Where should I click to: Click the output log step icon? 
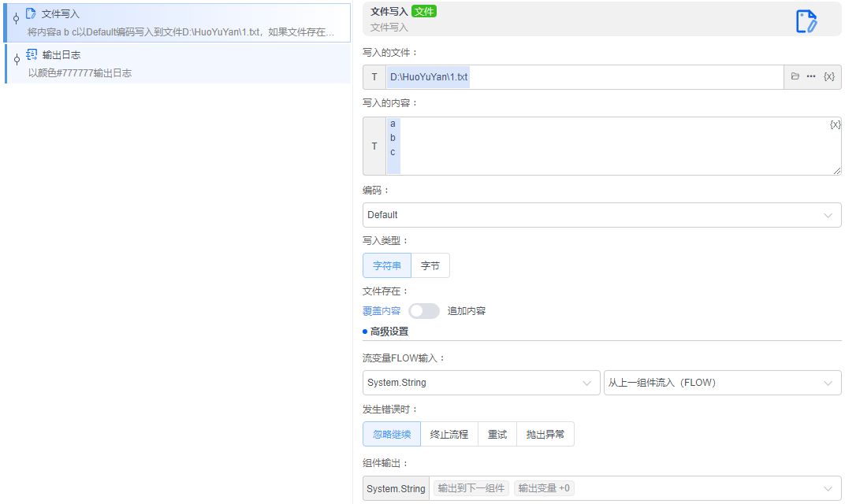[x=32, y=54]
